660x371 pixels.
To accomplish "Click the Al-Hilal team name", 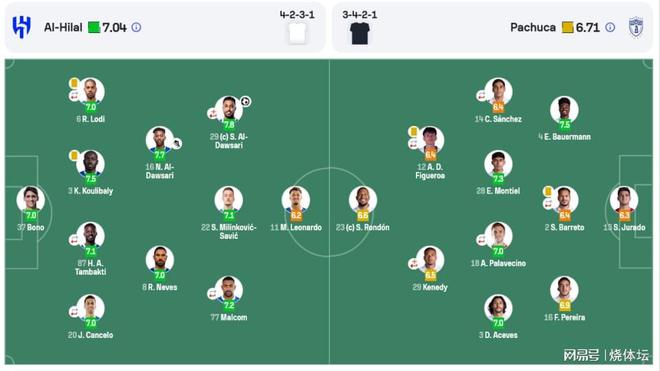I will (x=63, y=27).
